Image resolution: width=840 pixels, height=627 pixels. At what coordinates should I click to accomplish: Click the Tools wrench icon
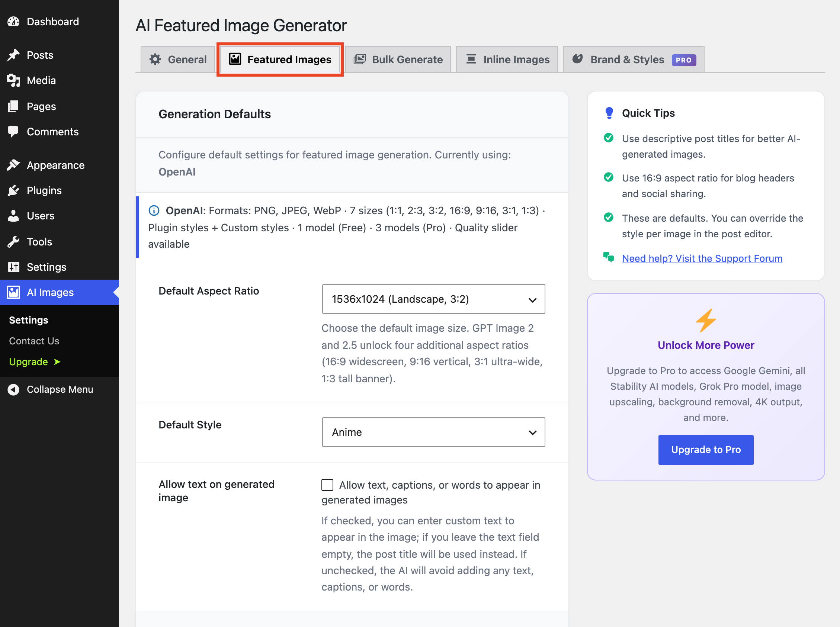[13, 242]
